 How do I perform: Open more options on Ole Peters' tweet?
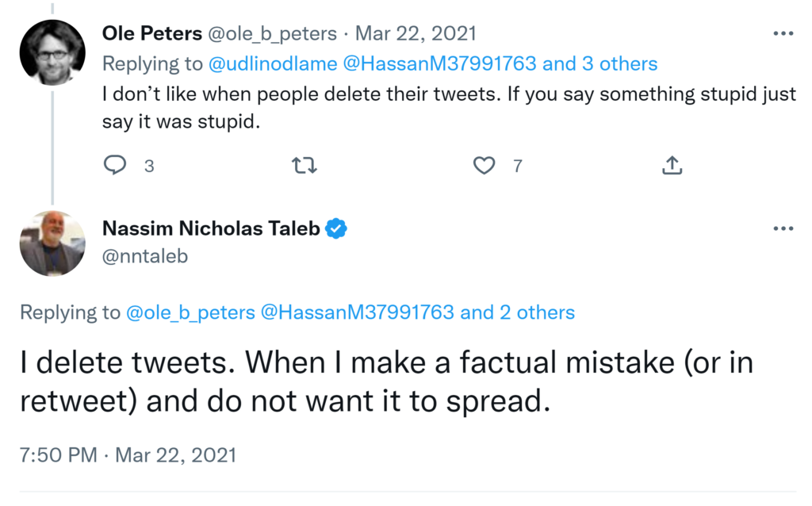coord(783,34)
